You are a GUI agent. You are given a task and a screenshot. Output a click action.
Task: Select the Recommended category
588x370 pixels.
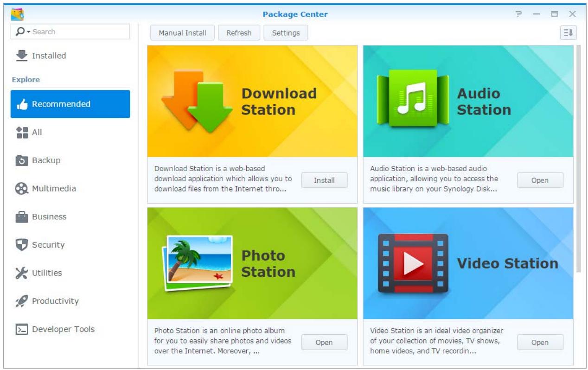point(70,104)
